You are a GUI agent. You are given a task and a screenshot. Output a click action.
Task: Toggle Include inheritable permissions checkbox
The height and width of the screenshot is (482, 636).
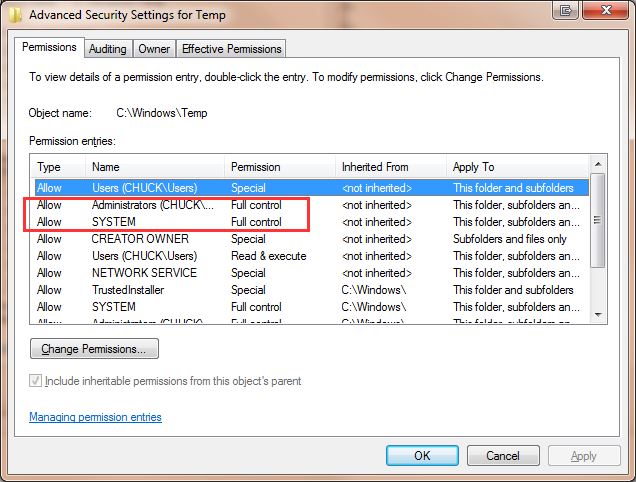(x=35, y=381)
